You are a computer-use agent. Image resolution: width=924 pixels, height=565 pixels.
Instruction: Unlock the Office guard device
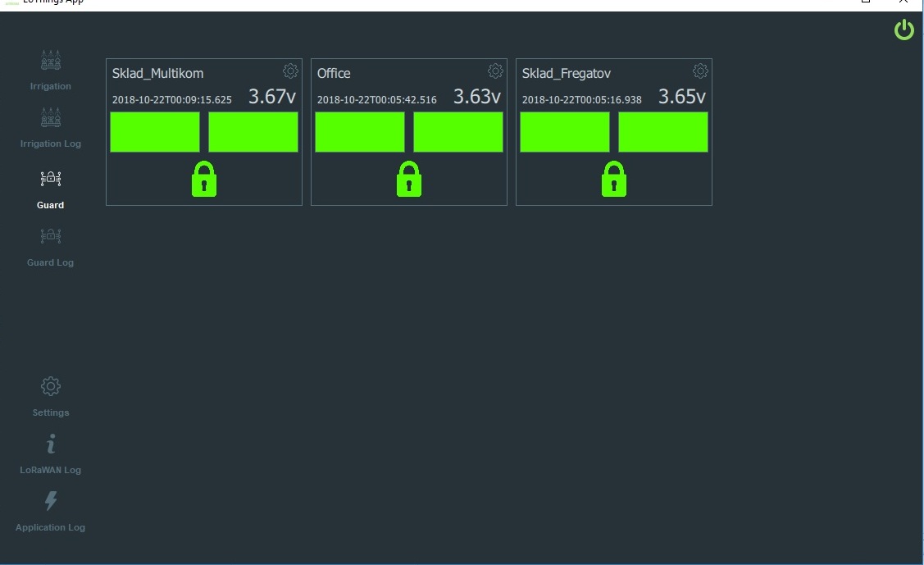coord(408,179)
